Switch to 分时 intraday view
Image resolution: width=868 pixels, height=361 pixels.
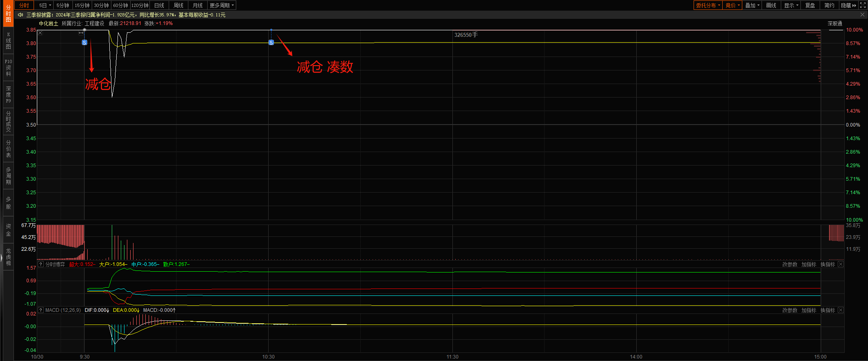point(24,5)
